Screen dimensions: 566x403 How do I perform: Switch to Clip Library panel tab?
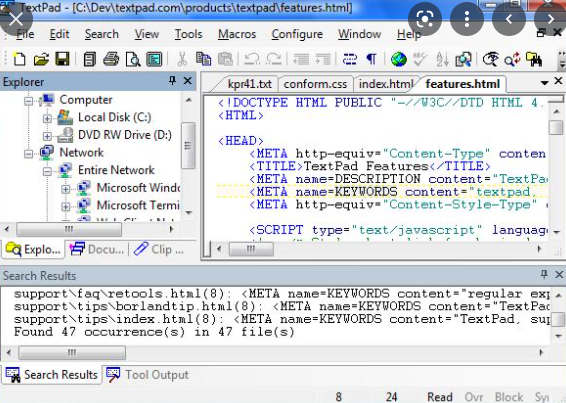(x=159, y=249)
